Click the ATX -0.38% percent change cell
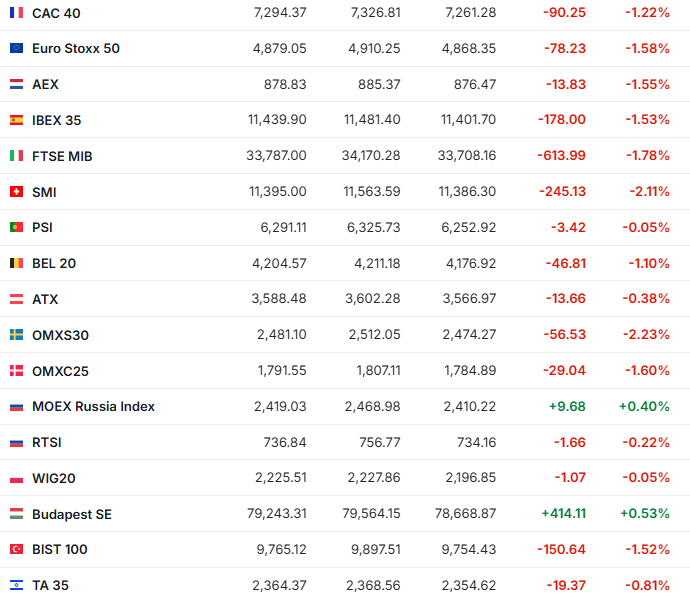The width and height of the screenshot is (690, 597). [646, 299]
